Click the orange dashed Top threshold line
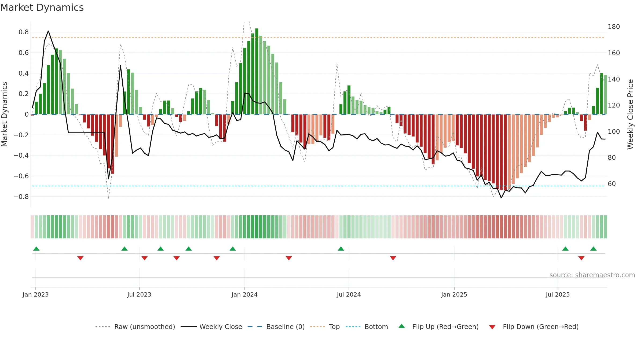The width and height of the screenshot is (644, 362). click(x=318, y=37)
